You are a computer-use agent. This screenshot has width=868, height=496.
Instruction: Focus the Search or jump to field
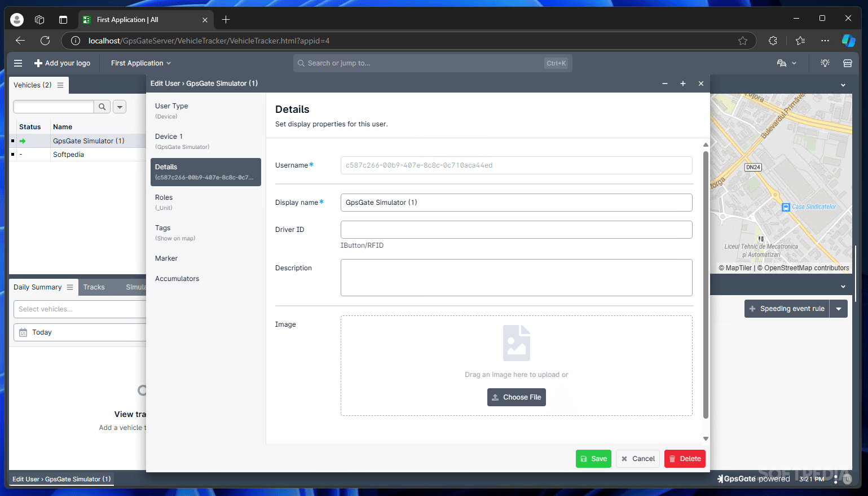(x=433, y=63)
